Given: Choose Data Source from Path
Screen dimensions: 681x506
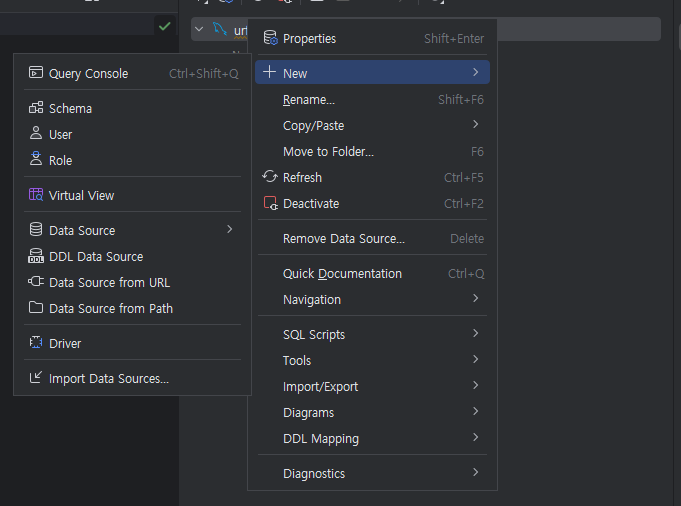Looking at the screenshot, I should [111, 308].
